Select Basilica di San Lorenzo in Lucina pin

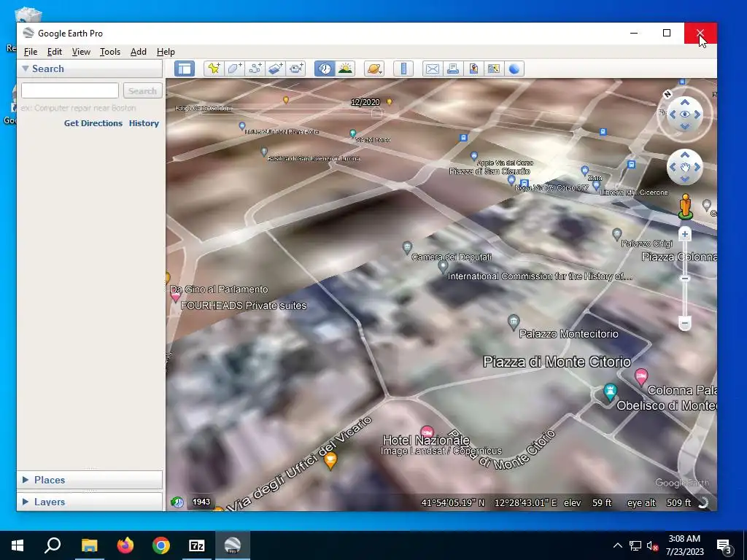coord(264,152)
